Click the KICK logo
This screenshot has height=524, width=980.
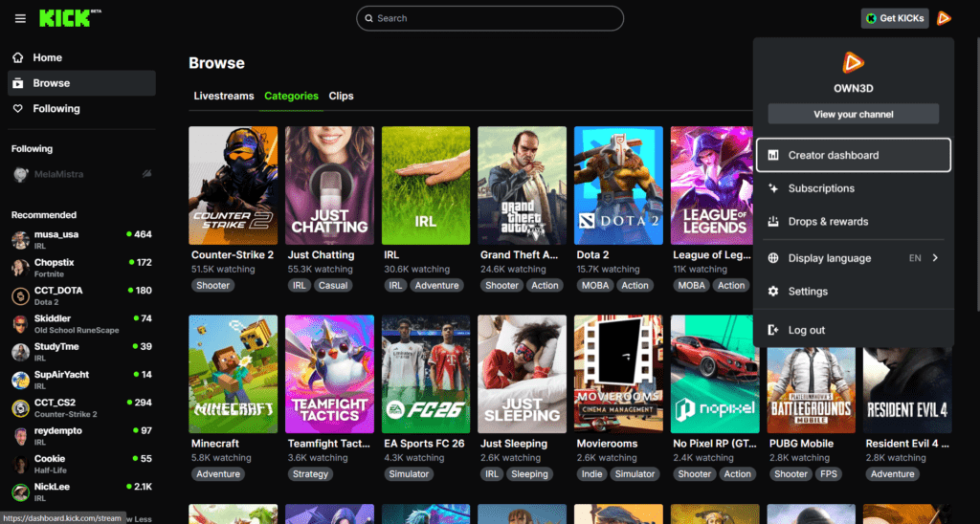65,18
